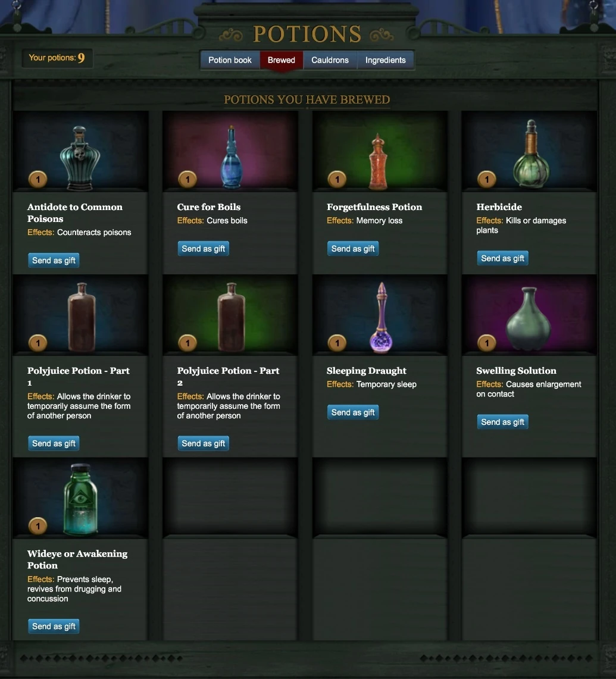Click the purple Sleeping Draught bottle

tap(382, 317)
